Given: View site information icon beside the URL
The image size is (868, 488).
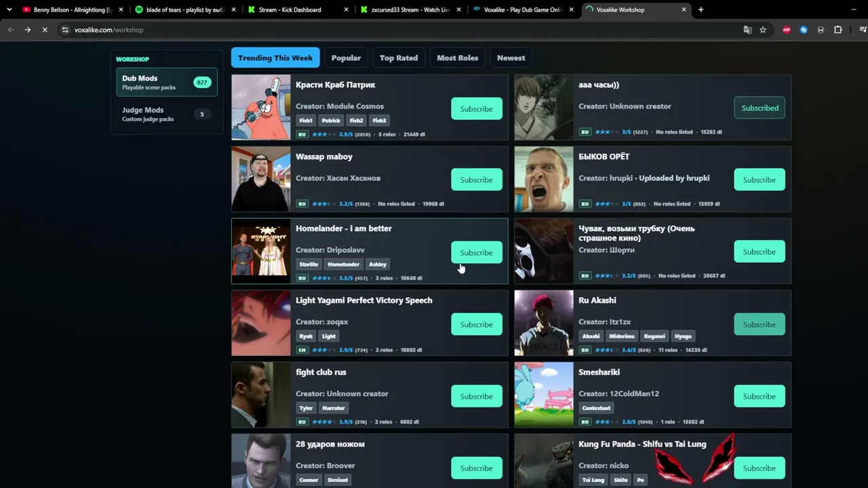Looking at the screenshot, I should [65, 30].
